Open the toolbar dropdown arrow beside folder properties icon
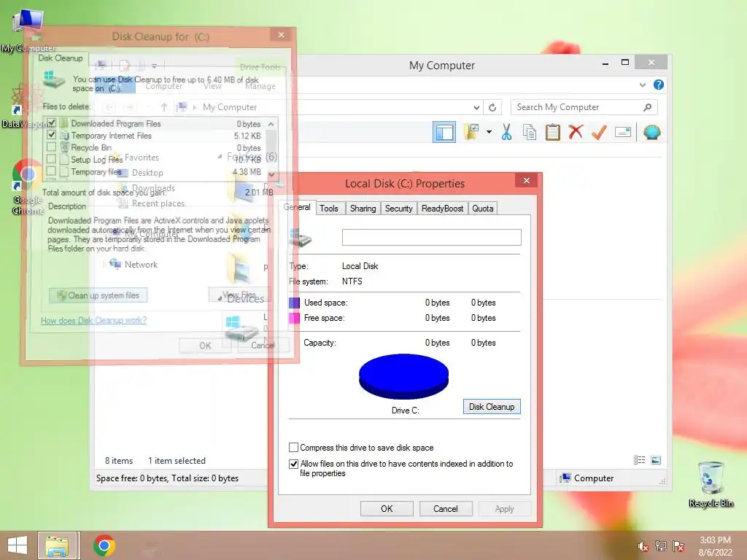This screenshot has height=560, width=747. [x=489, y=132]
